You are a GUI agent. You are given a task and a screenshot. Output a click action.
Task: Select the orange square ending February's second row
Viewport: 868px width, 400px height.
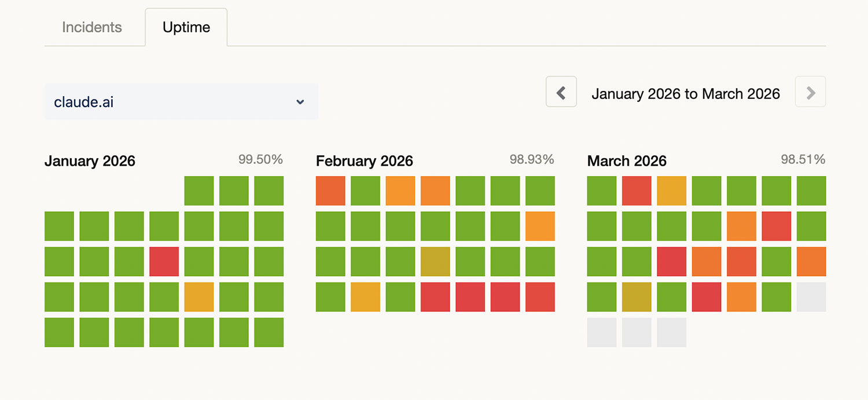540,226
